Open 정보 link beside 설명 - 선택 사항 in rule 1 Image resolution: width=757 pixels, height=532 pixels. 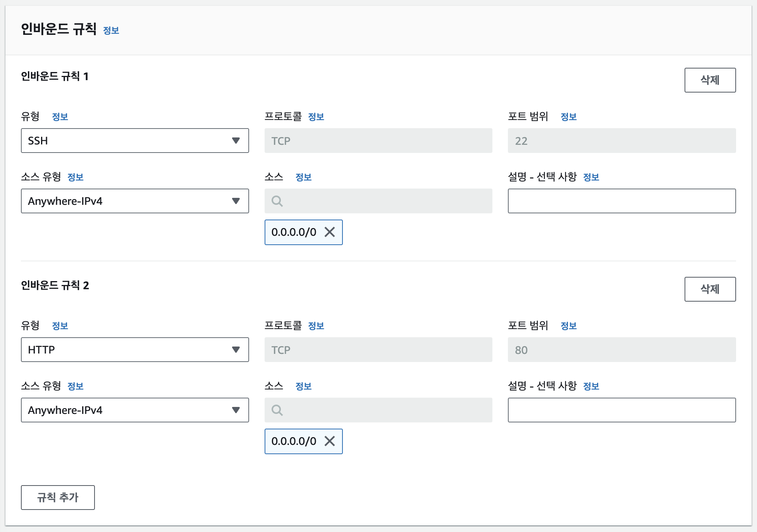coord(591,177)
